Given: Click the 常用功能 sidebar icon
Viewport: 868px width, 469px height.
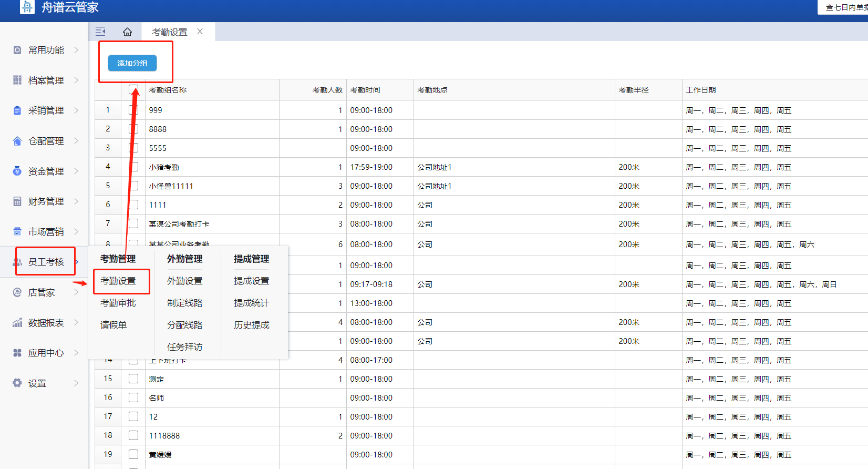Looking at the screenshot, I should [17, 50].
